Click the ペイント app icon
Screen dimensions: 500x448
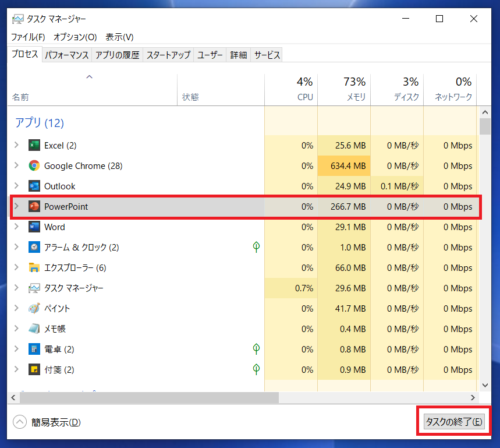(34, 309)
